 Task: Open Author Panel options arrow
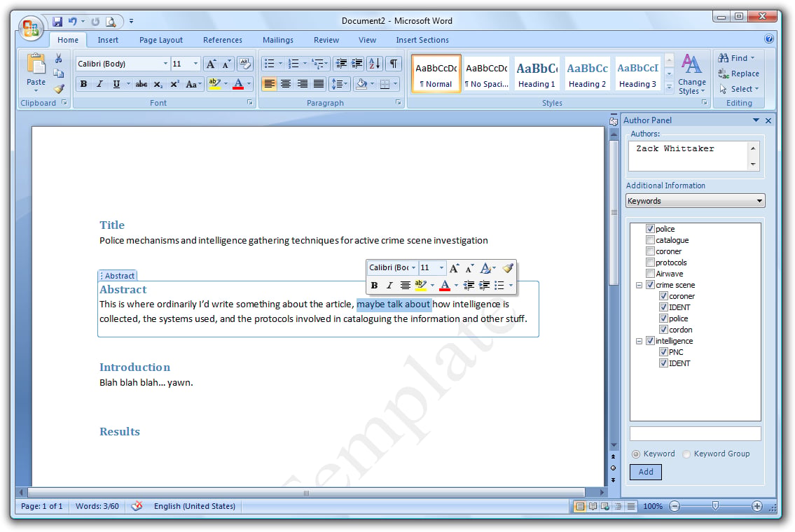point(756,120)
